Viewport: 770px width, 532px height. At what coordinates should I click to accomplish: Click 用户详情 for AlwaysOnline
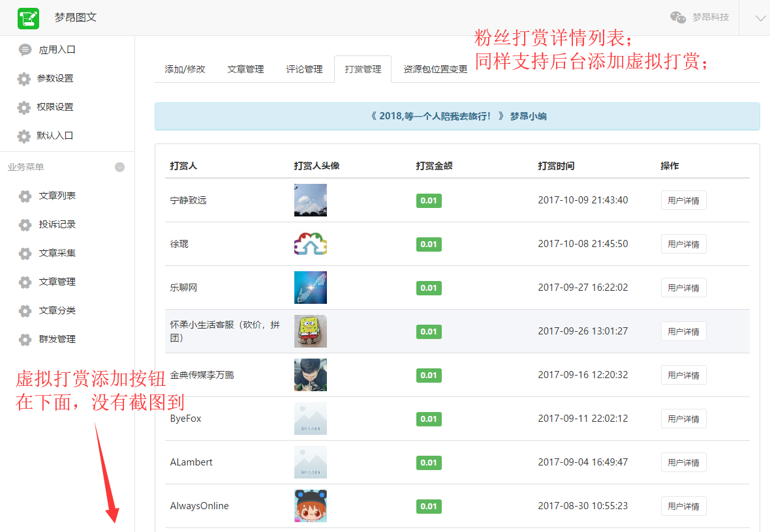tap(684, 506)
